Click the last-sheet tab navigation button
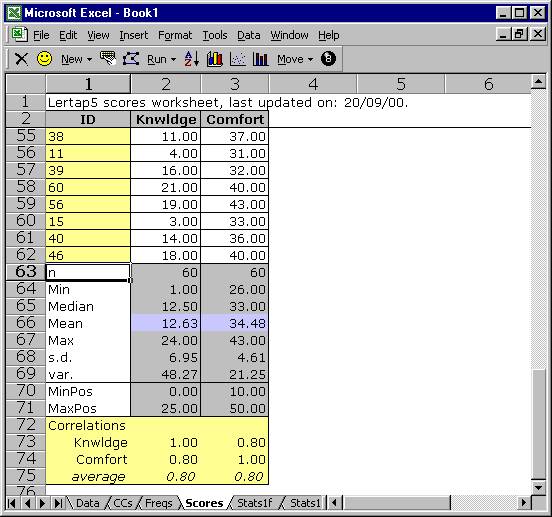 [58, 503]
